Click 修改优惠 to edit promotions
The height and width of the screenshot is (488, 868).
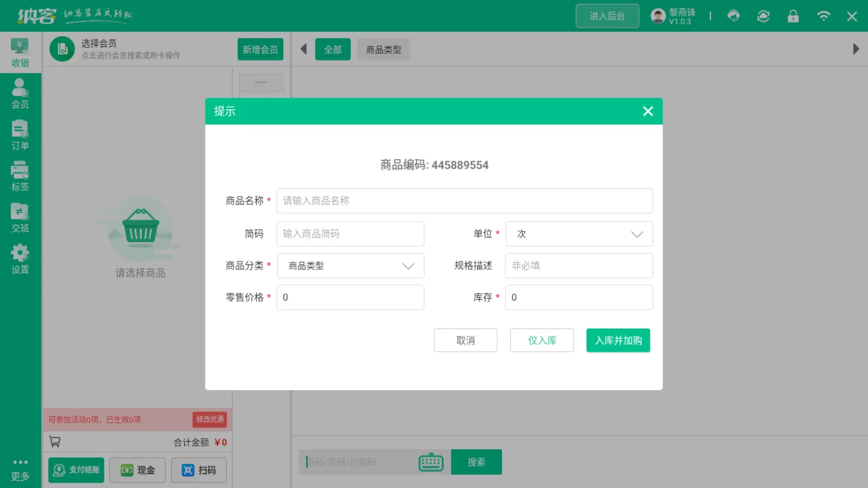pos(209,419)
